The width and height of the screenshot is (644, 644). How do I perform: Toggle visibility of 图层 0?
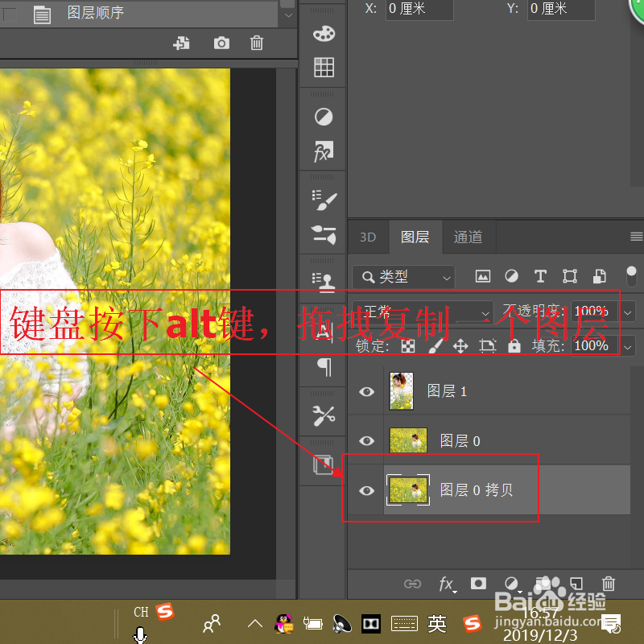coord(366,441)
